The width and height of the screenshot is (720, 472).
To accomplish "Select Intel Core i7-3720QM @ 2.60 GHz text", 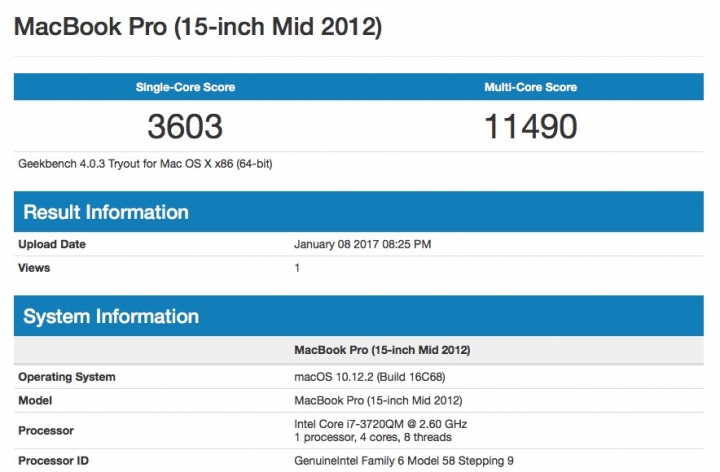I will tap(381, 424).
